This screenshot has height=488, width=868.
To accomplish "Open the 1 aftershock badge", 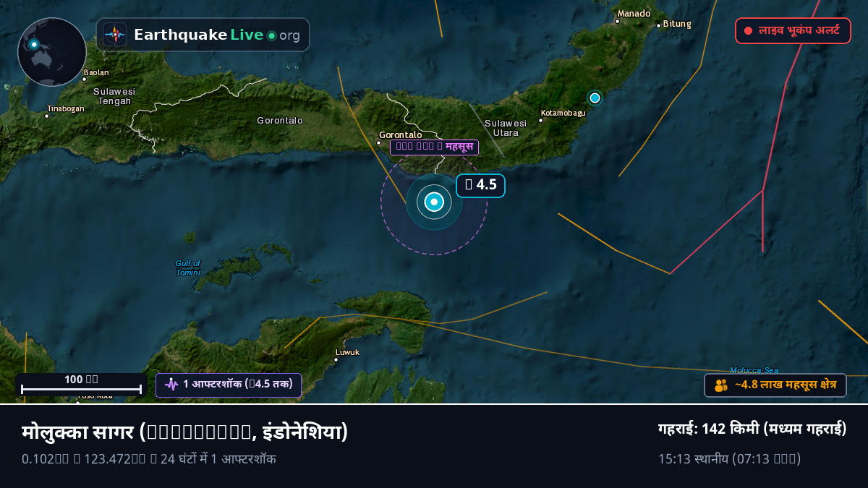I will click(229, 385).
